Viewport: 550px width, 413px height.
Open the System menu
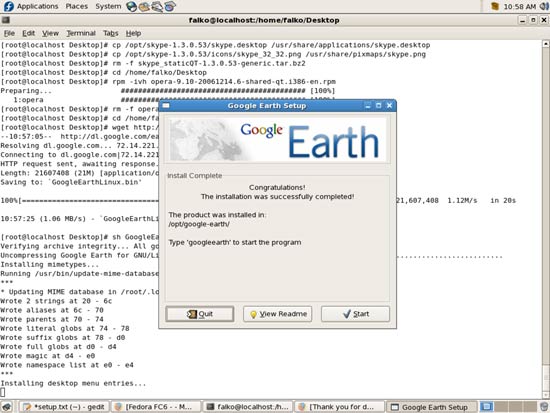(x=108, y=6)
